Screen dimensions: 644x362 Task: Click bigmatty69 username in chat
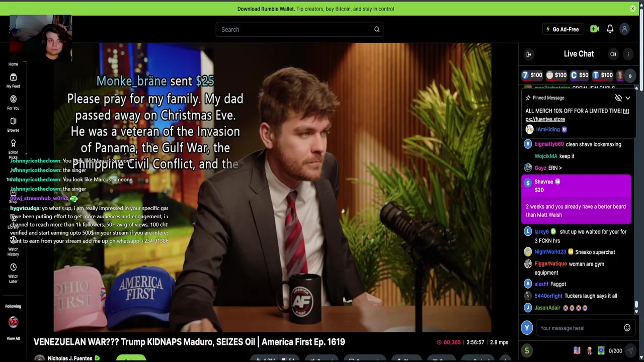[x=549, y=144]
